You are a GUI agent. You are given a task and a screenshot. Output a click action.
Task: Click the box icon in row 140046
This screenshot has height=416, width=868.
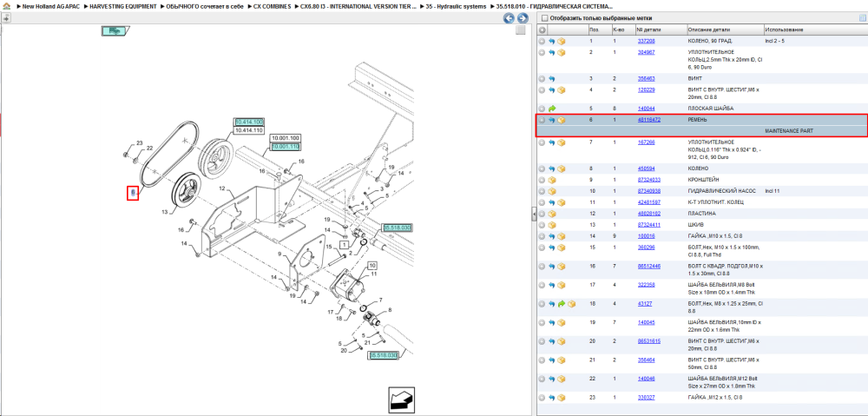562,379
